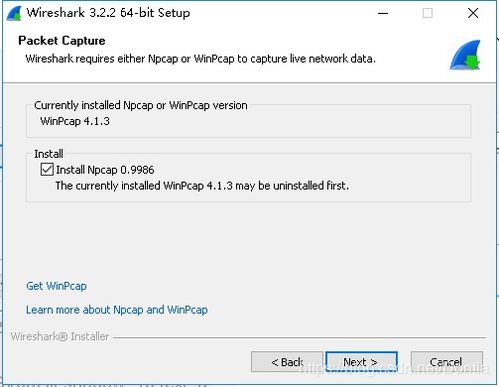The image size is (499, 387).
Task: Click the 'Wireshark 3.2.2 64-bit Setup' title text
Action: (108, 13)
